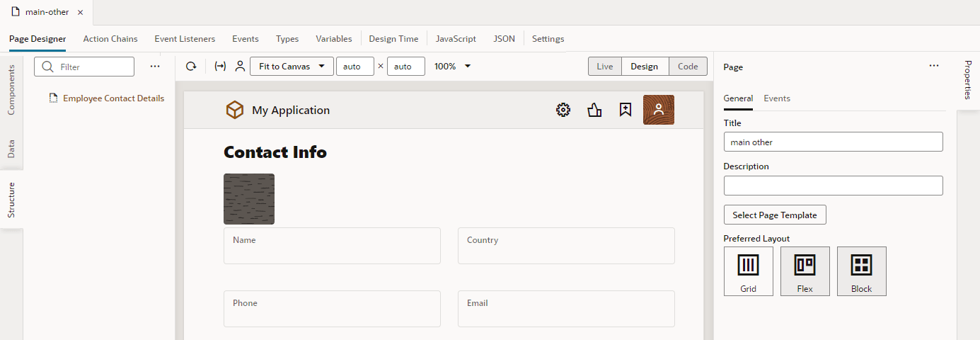980x340 pixels.
Task: Click the search magnifier icon in Filter box
Action: (48, 67)
